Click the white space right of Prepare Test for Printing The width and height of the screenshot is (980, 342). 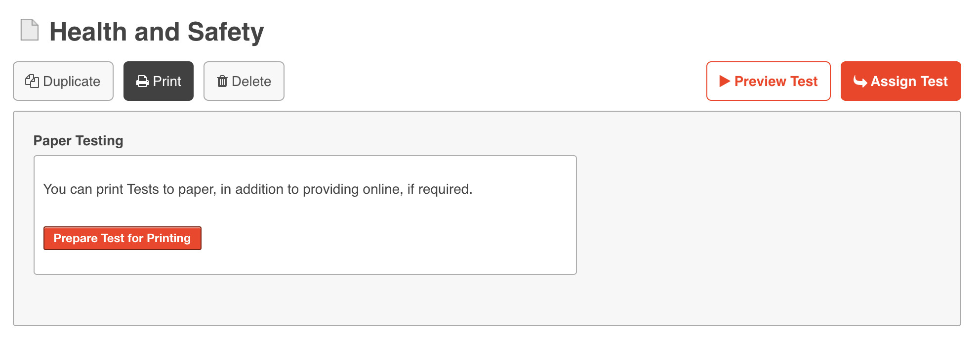(x=385, y=238)
